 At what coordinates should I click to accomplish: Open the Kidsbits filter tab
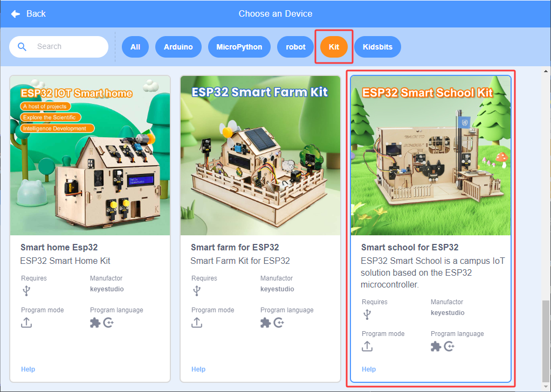coord(377,47)
